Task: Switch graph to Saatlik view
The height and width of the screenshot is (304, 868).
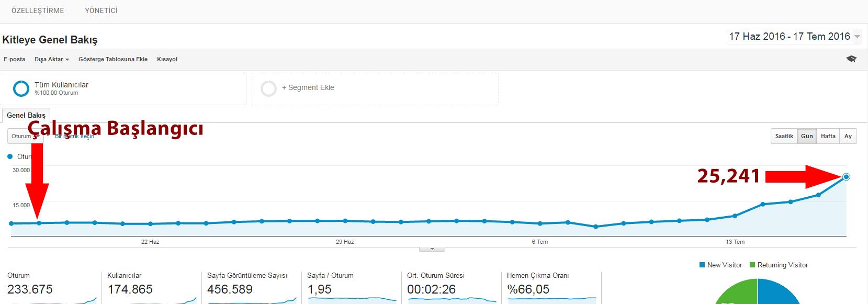Action: point(784,136)
